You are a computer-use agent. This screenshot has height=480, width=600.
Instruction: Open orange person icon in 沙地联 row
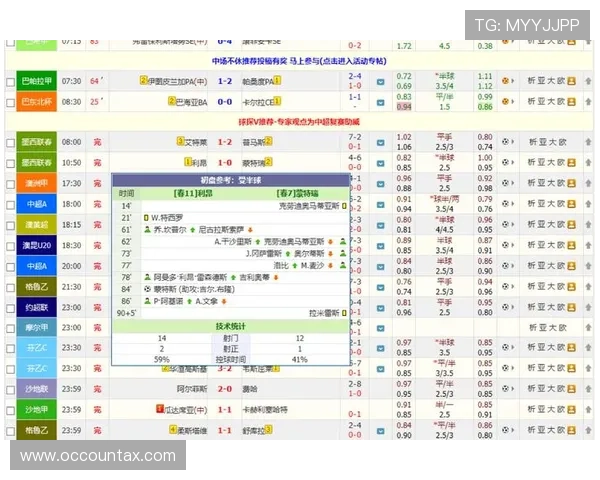(x=571, y=389)
